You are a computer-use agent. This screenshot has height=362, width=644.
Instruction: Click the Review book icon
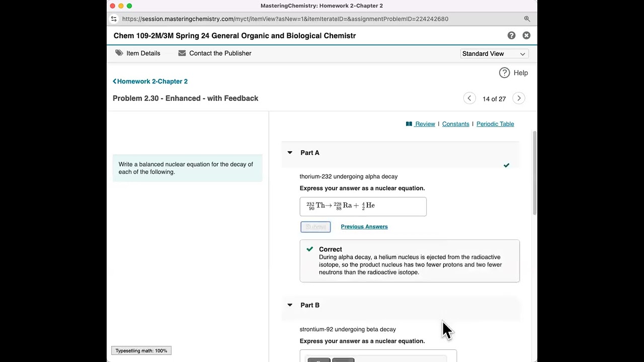pyautogui.click(x=409, y=124)
